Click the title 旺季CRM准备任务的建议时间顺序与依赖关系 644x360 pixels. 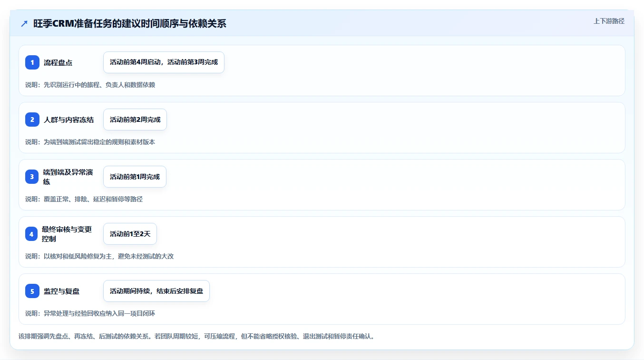(130, 24)
